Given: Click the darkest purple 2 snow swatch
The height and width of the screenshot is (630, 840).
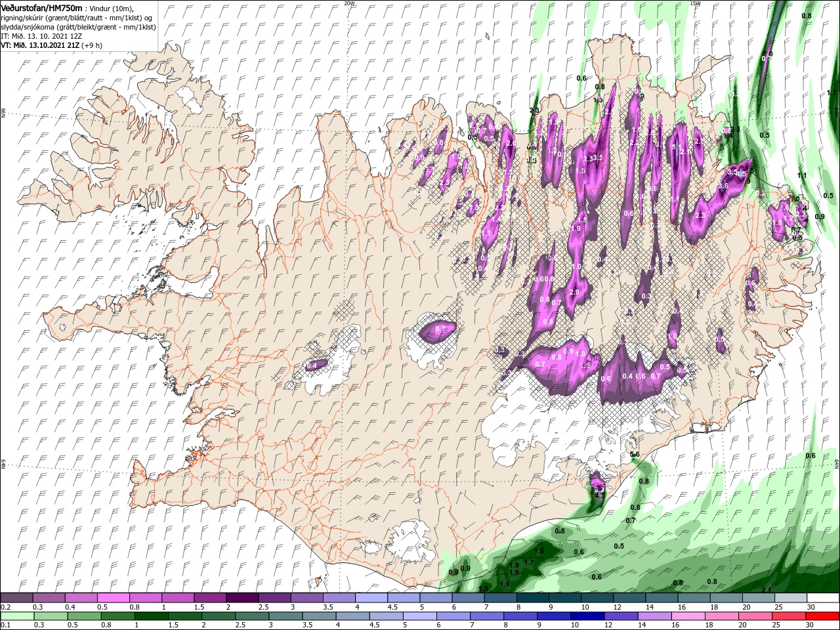Looking at the screenshot, I should (242, 598).
